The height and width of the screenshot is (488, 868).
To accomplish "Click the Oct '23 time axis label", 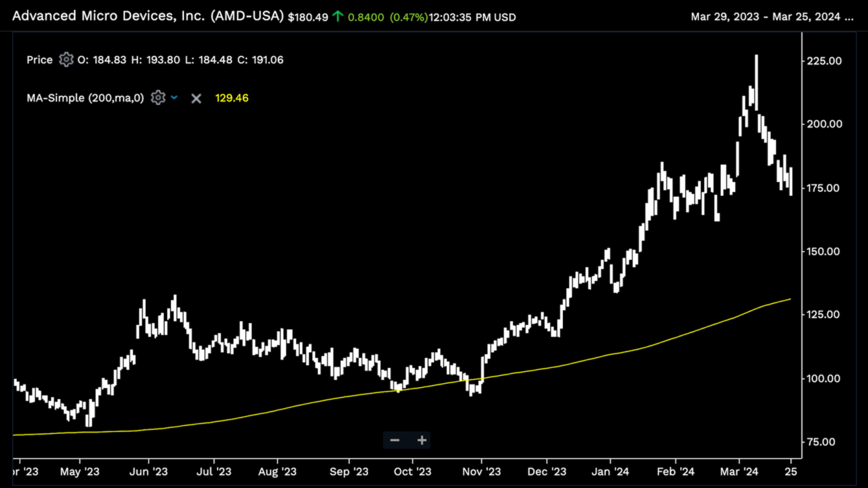I will [x=413, y=472].
